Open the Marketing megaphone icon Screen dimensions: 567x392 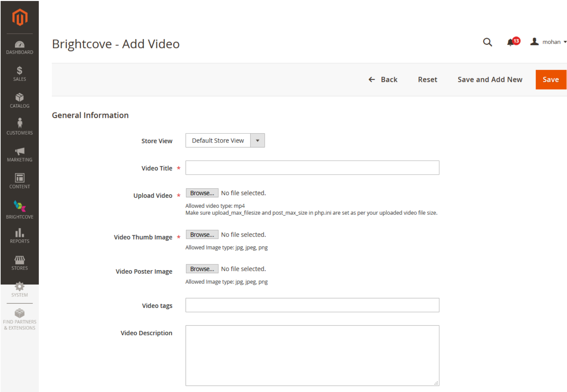point(19,153)
